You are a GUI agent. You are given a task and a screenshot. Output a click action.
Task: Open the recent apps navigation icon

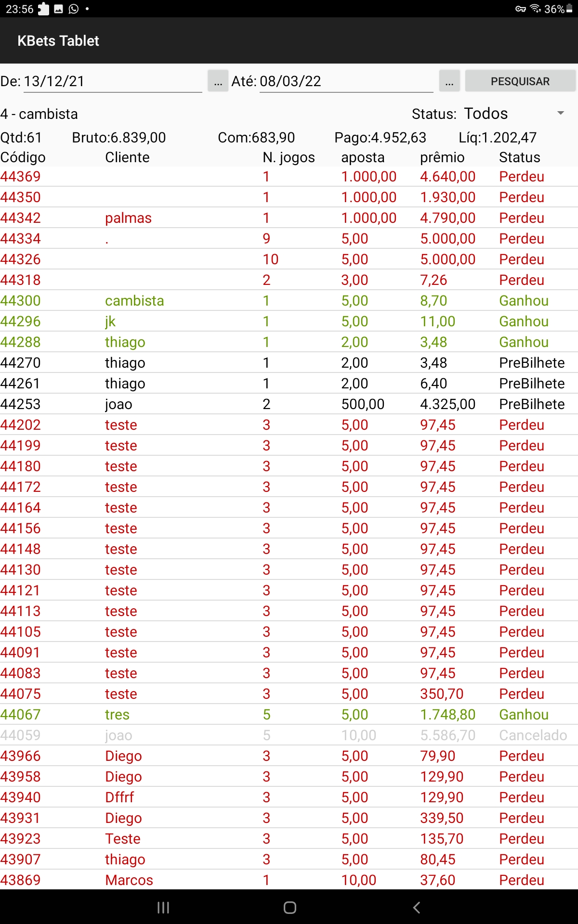[x=163, y=908]
